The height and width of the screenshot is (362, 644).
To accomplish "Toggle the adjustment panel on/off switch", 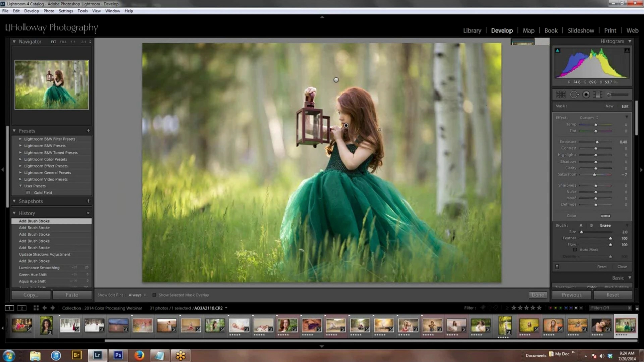I will (557, 267).
